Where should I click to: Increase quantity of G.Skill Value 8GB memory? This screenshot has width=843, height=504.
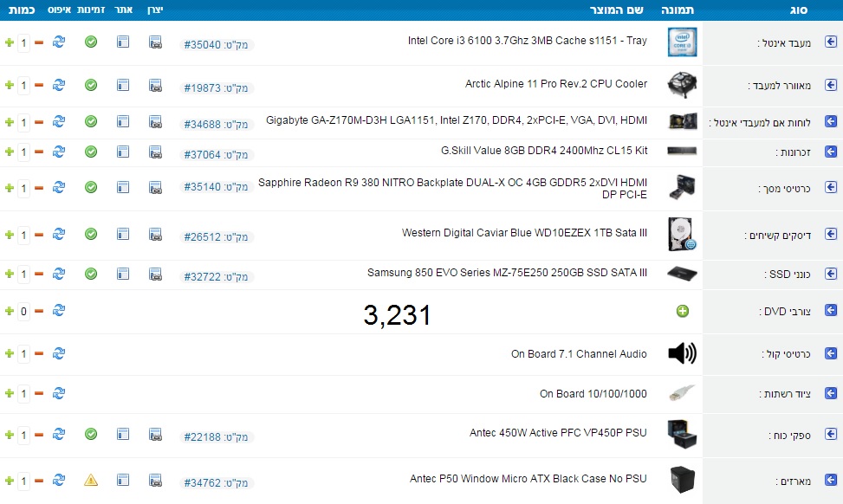click(10, 152)
